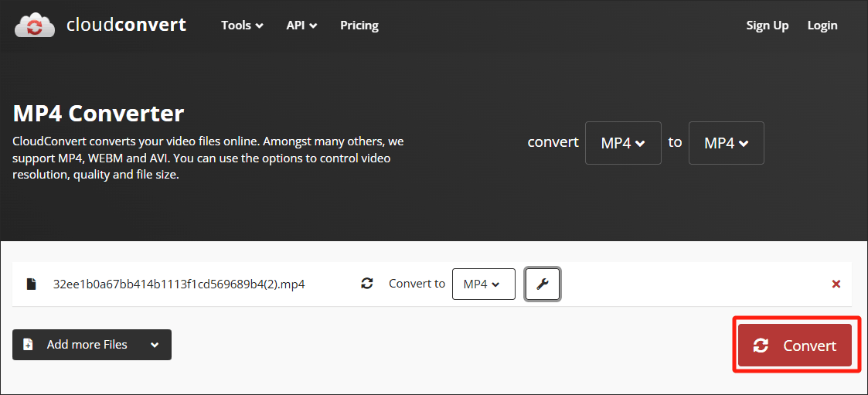Click the Login link
The image size is (868, 395).
pos(822,26)
